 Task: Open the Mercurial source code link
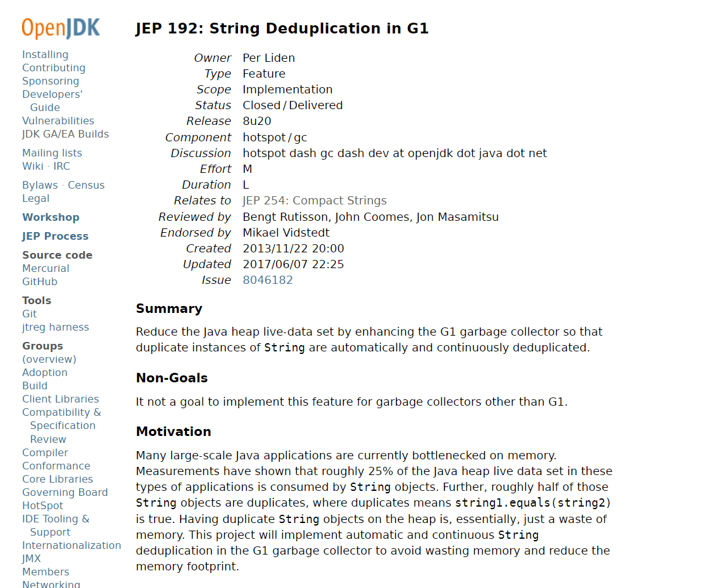(x=45, y=269)
